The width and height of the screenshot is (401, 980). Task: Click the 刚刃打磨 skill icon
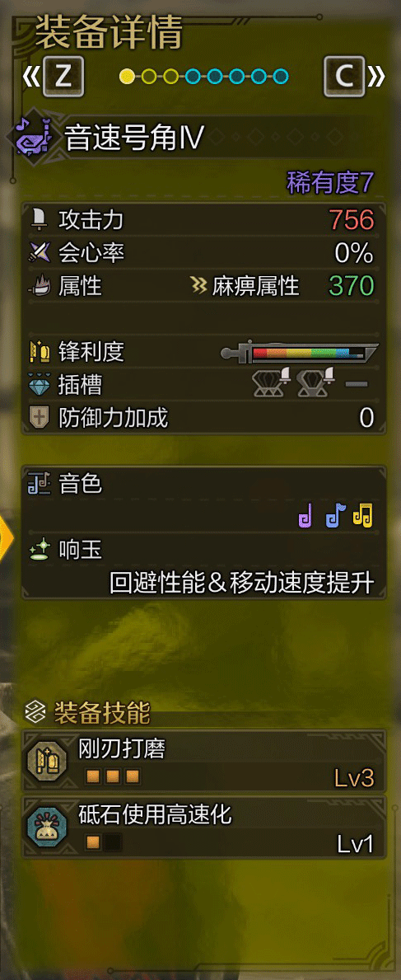(48, 762)
